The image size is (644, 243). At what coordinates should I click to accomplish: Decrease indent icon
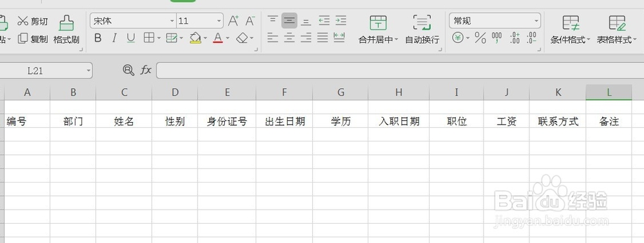point(324,21)
